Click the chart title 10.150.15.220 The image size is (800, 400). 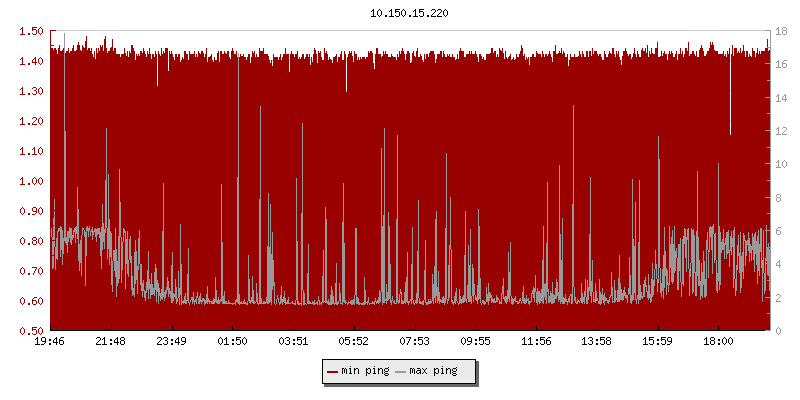coord(408,14)
